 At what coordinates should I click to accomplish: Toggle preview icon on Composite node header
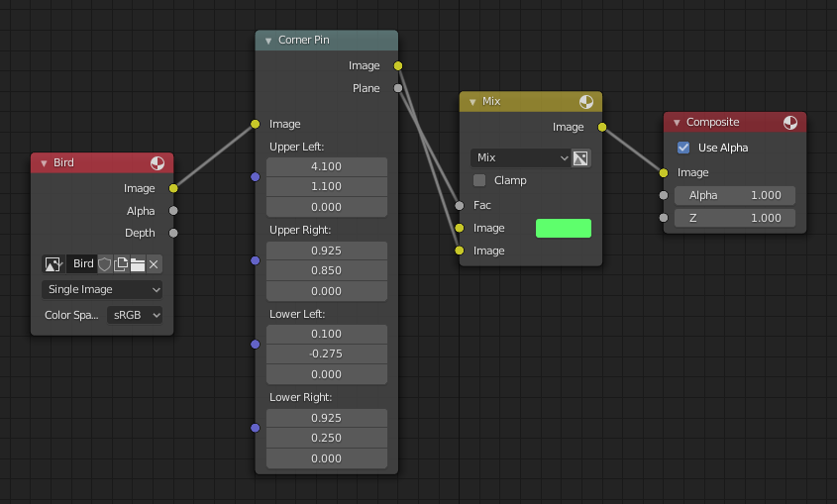click(790, 123)
